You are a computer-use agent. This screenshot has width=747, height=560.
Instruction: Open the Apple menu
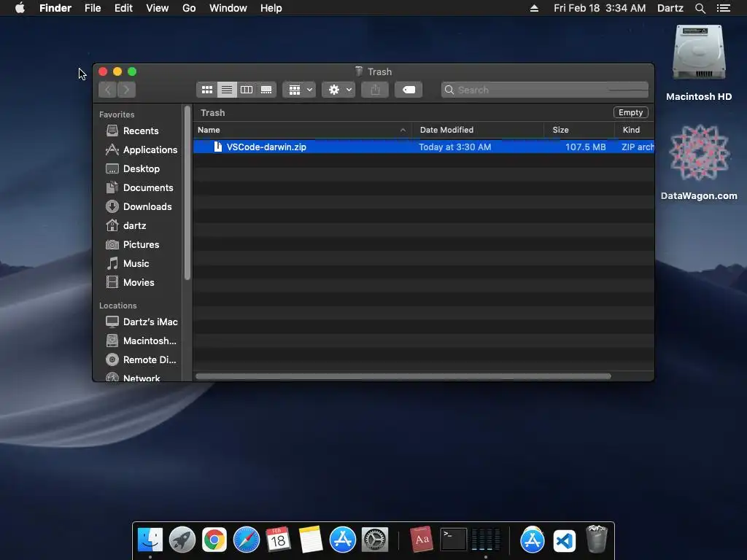20,8
